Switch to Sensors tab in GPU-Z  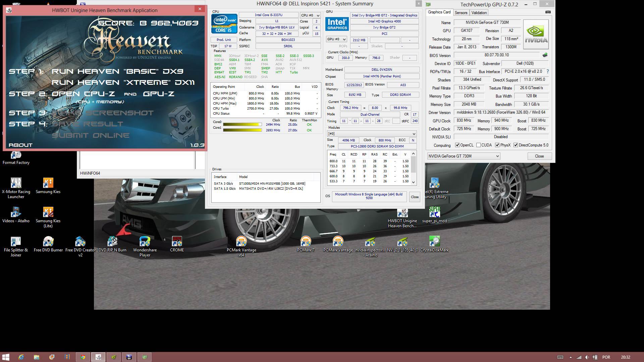pyautogui.click(x=461, y=13)
